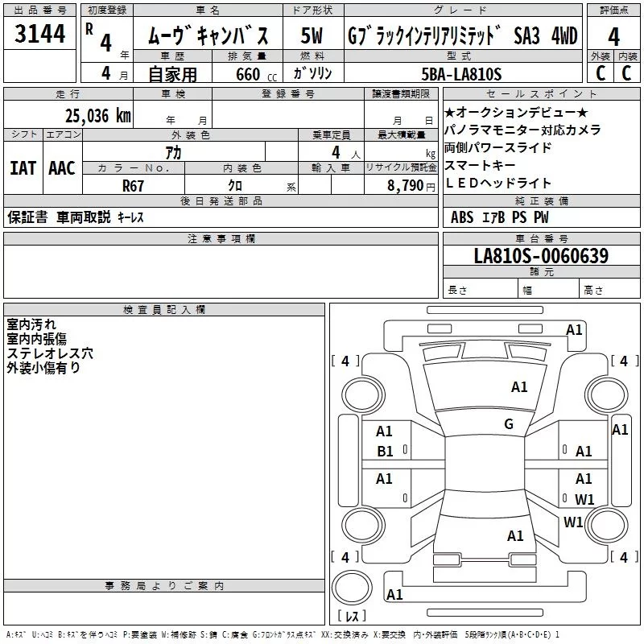Click the 最大積載量 header
The width and height of the screenshot is (644, 644).
[401, 134]
